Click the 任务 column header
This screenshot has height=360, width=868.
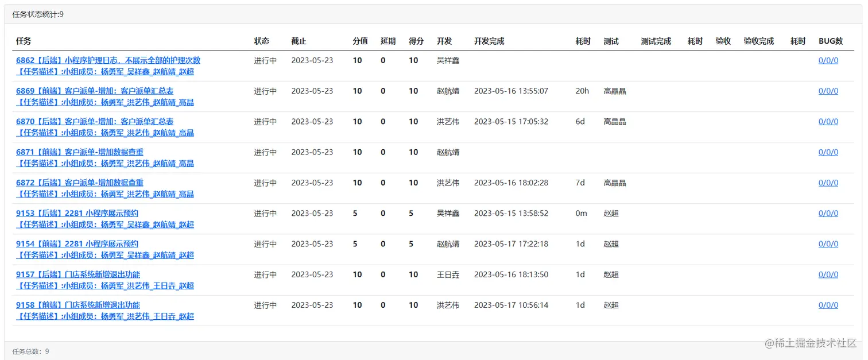point(24,41)
